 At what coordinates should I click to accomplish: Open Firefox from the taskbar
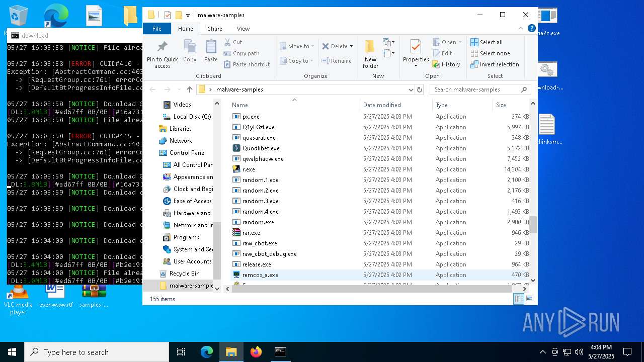256,352
